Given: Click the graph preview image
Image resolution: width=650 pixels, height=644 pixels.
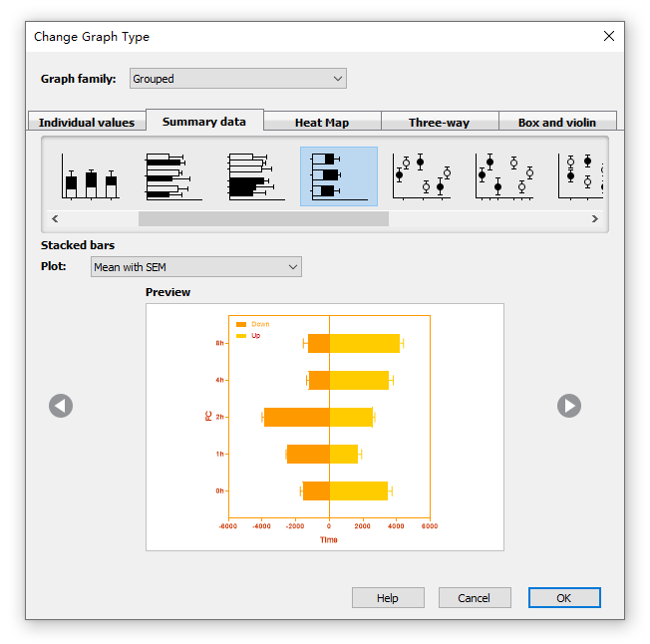Looking at the screenshot, I should pyautogui.click(x=325, y=428).
